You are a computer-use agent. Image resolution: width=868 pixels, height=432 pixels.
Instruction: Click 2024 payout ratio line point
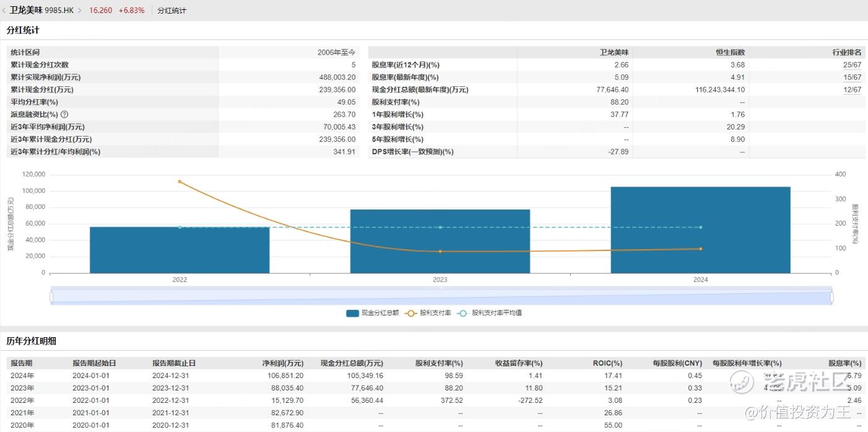[x=700, y=249]
